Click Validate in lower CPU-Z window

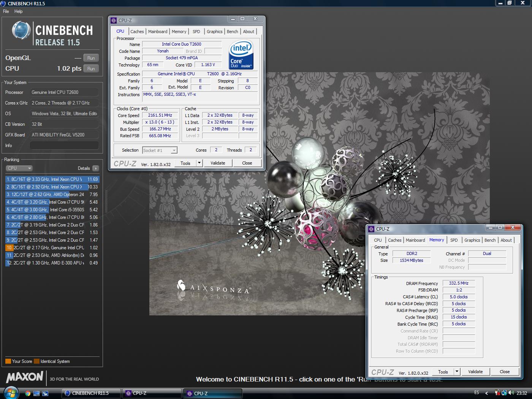475,372
